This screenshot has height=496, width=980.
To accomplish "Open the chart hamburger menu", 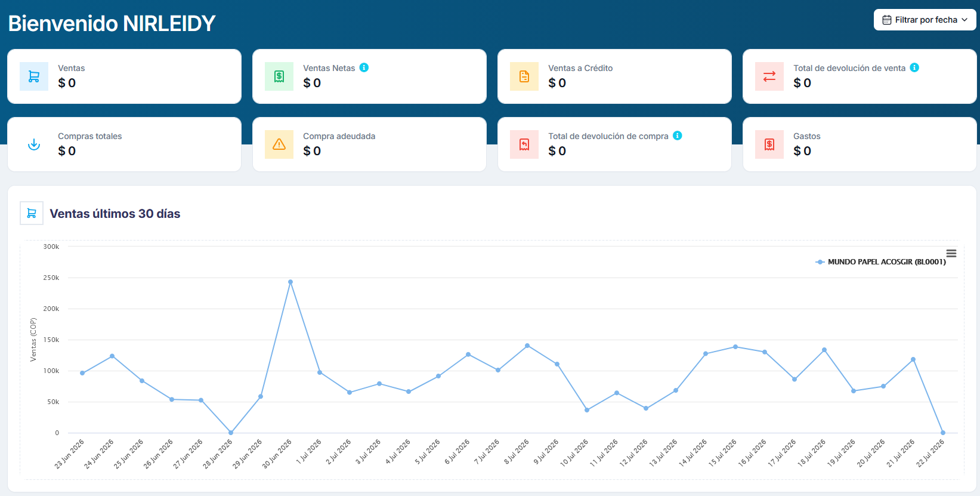I will [x=951, y=254].
